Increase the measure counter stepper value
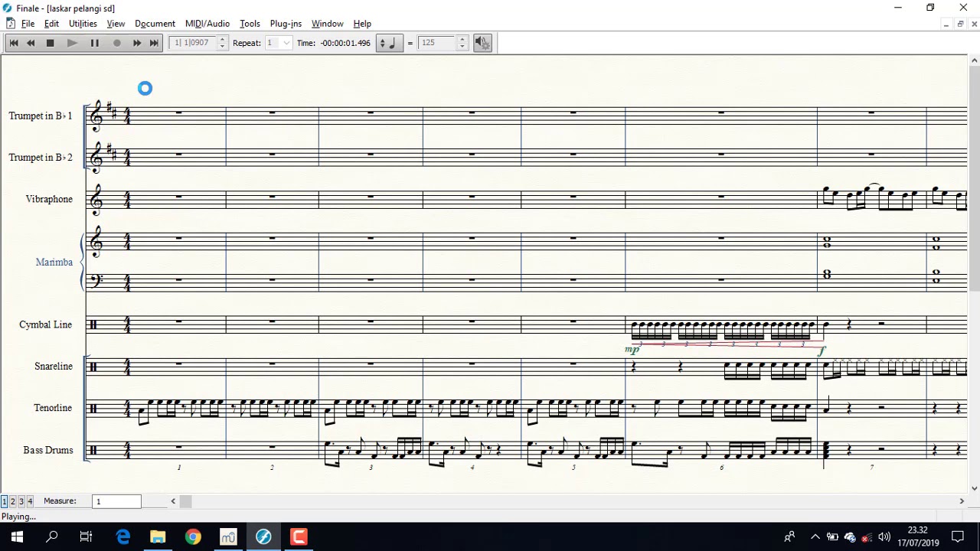980x551 pixels. tap(223, 39)
